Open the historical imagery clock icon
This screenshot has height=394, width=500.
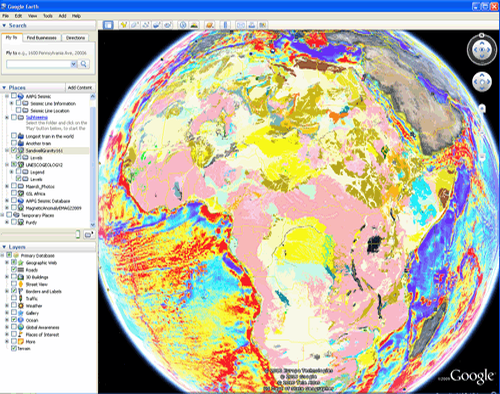tap(183, 25)
